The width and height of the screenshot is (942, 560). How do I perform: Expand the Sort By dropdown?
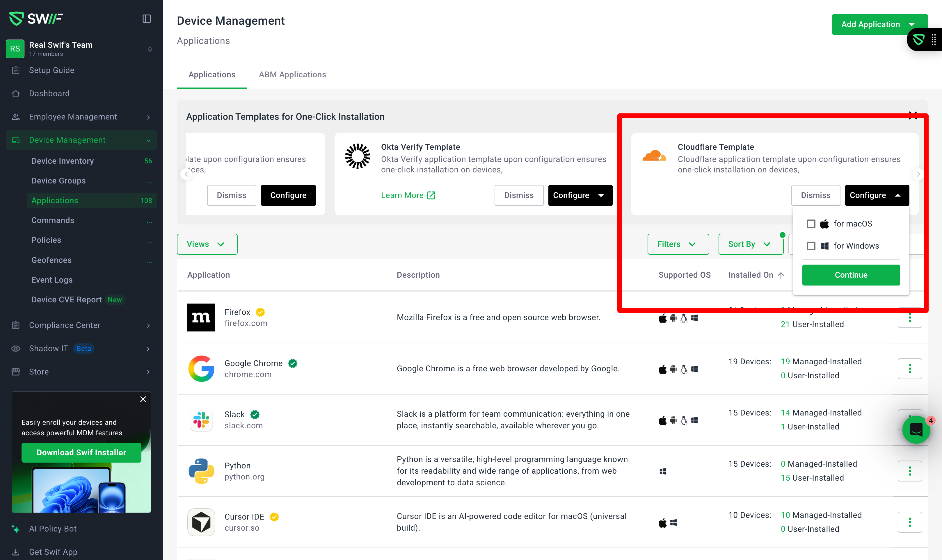[x=750, y=244]
